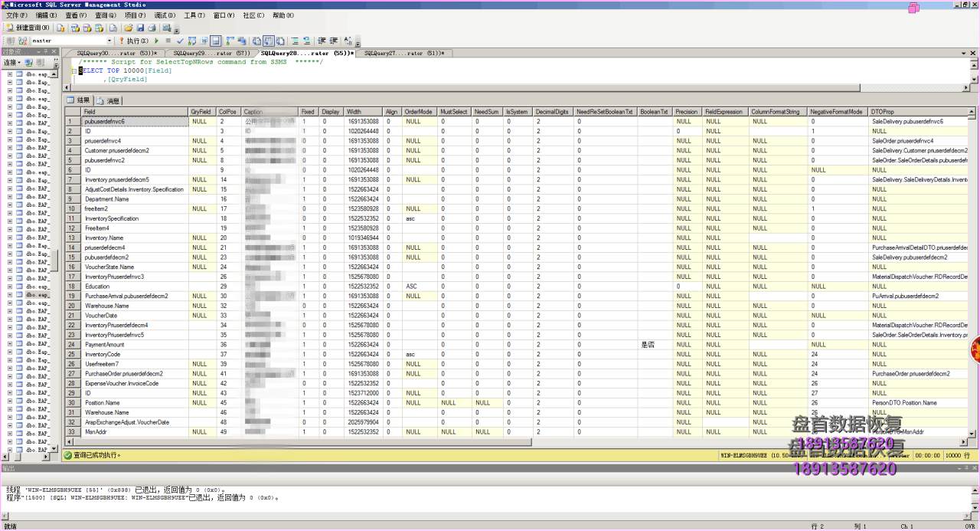Image resolution: width=980 pixels, height=531 pixels.
Task: Click the 输出 (Output) panel title
Action: (8, 467)
